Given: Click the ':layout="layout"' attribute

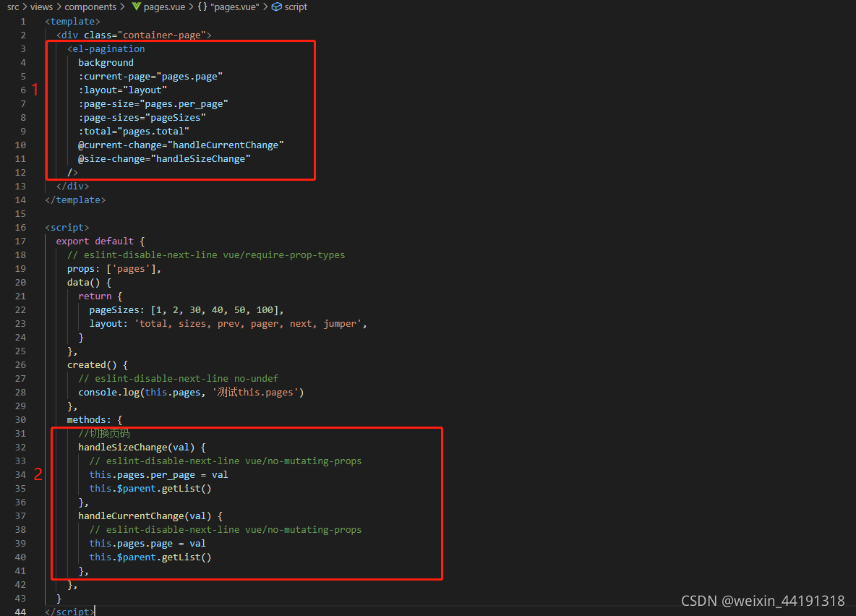Looking at the screenshot, I should click(123, 90).
